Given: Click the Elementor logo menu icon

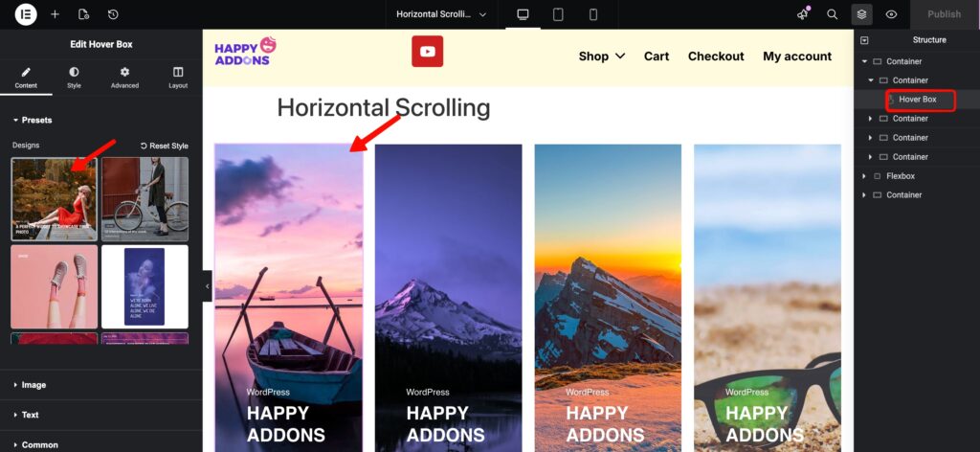Looking at the screenshot, I should click(x=26, y=14).
